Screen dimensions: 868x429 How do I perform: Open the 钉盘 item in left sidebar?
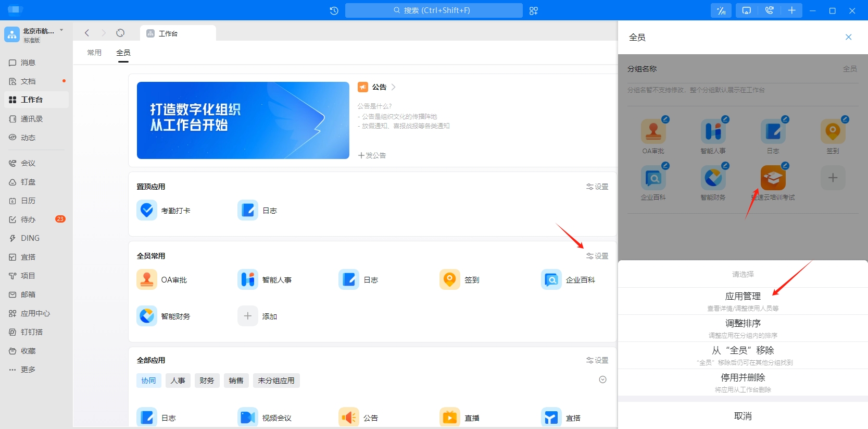pyautogui.click(x=28, y=182)
